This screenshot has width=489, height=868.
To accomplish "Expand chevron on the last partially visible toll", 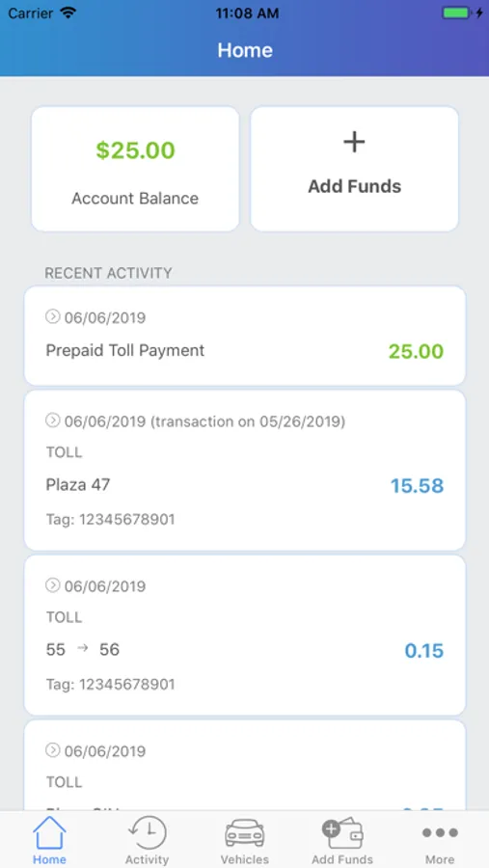I will click(x=52, y=750).
